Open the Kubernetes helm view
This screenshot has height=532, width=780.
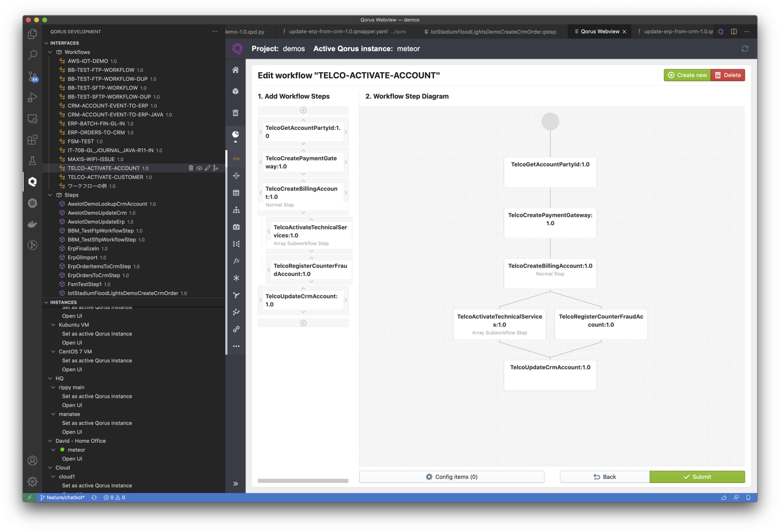click(32, 203)
